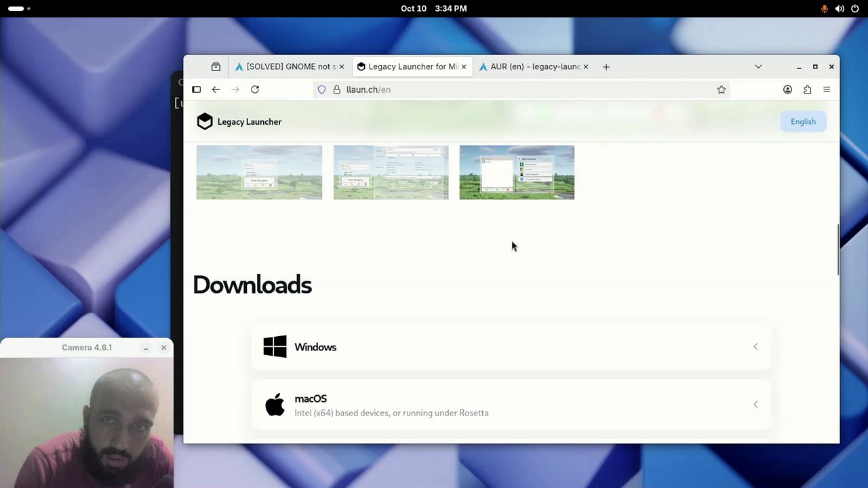This screenshot has width=868, height=488.
Task: Click the Legacy Launcher logo link
Action: tap(239, 121)
